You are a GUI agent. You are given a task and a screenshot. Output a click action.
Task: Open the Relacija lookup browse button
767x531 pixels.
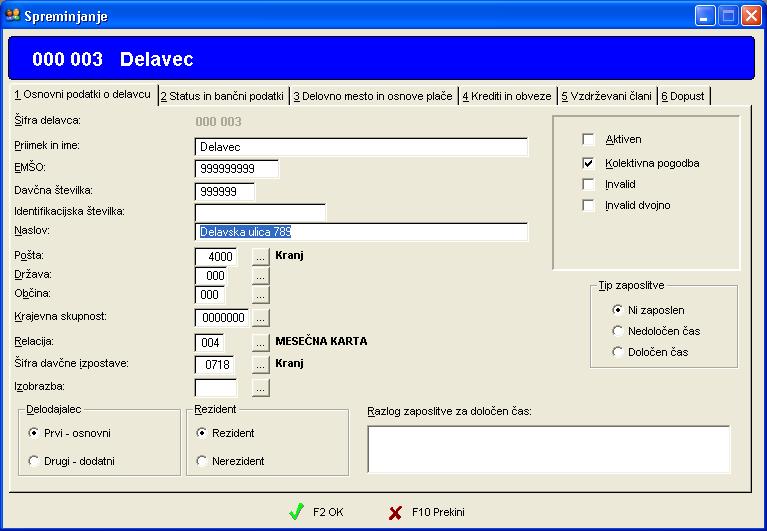click(261, 342)
